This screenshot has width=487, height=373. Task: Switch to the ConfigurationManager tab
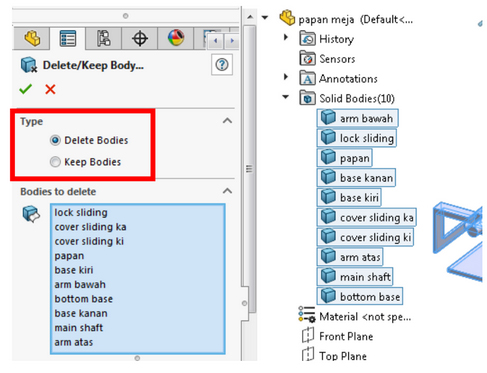(x=104, y=38)
